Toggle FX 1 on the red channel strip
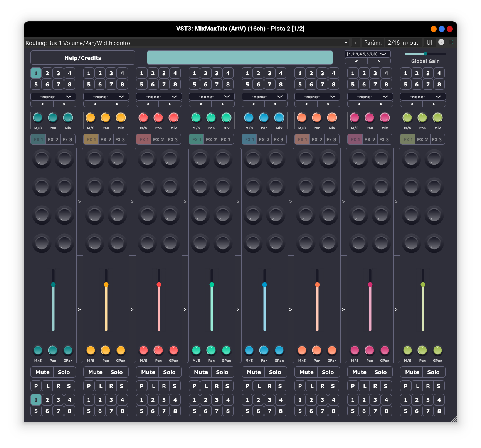Image resolution: width=481 pixels, height=448 pixels. (143, 139)
